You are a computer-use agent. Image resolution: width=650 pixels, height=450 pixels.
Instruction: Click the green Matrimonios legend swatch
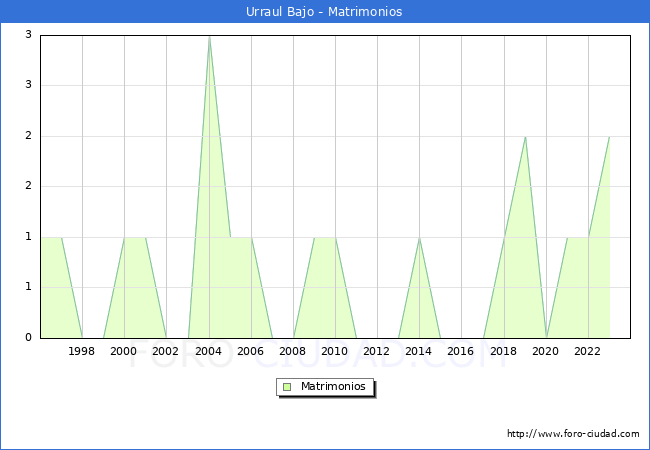click(x=287, y=387)
